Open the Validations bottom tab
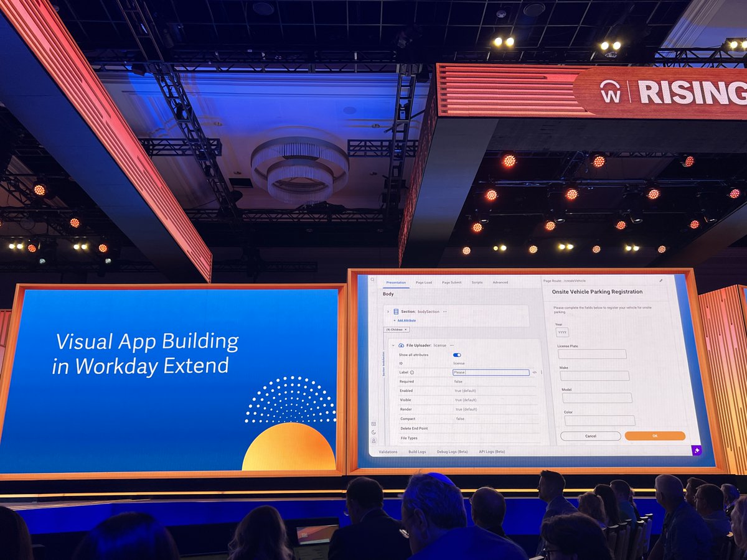 [x=388, y=452]
